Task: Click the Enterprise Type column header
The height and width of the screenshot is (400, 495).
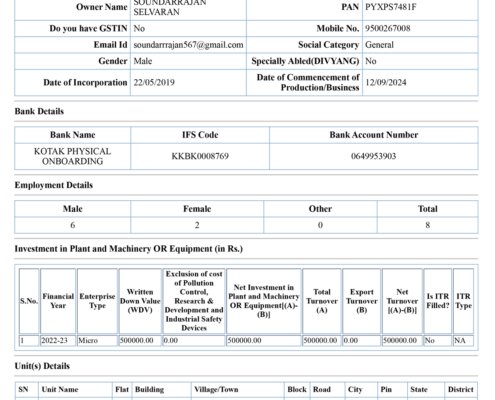Action: coord(97,301)
